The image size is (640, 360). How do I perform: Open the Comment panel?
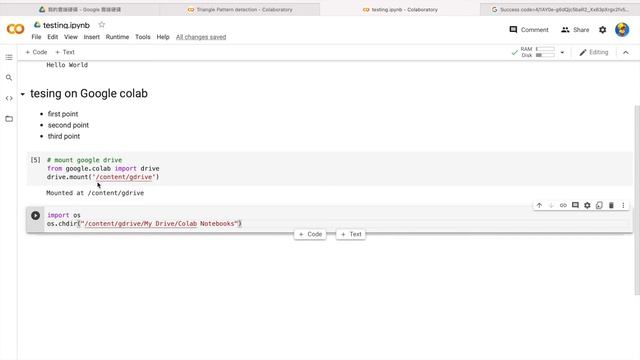point(529,29)
